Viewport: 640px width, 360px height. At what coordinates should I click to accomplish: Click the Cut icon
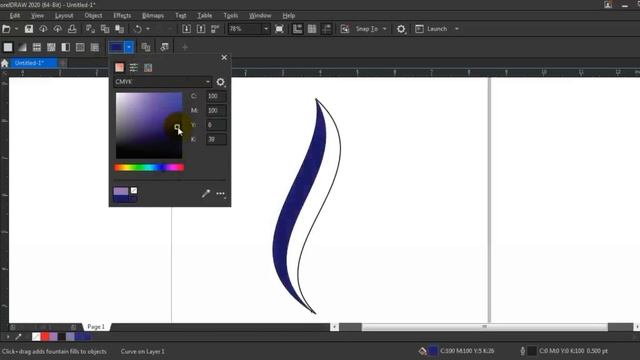pos(90,29)
